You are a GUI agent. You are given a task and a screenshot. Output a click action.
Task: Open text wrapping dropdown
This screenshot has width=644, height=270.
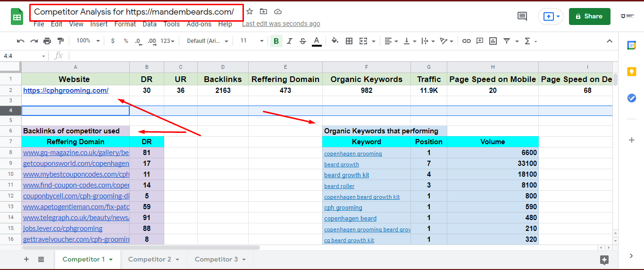coord(427,41)
